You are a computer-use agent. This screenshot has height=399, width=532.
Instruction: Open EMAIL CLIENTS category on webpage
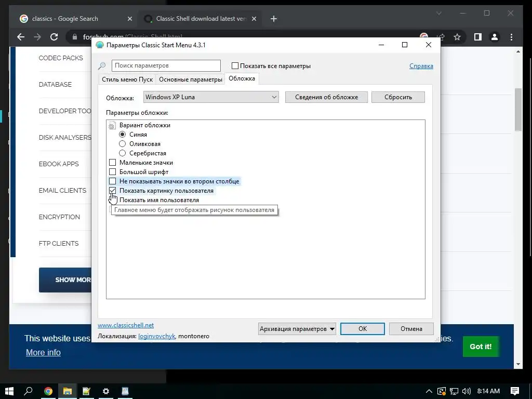(62, 190)
